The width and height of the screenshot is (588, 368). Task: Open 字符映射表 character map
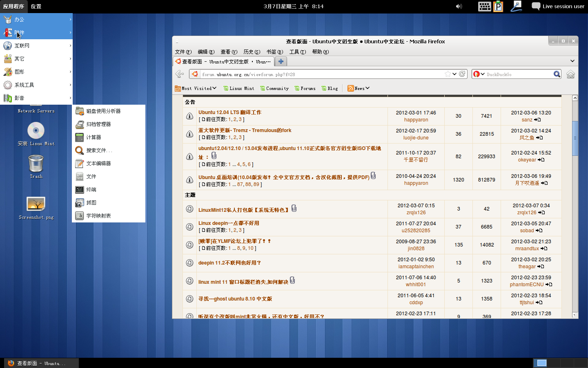(109, 216)
